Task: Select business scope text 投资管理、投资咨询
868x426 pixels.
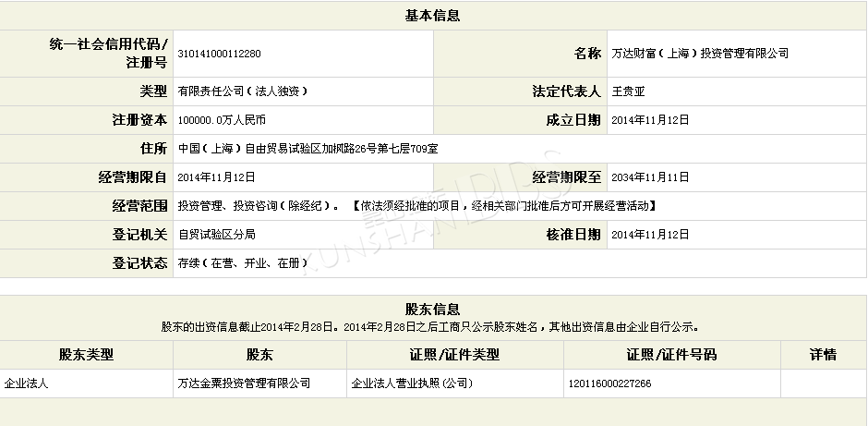Action: tap(227, 206)
